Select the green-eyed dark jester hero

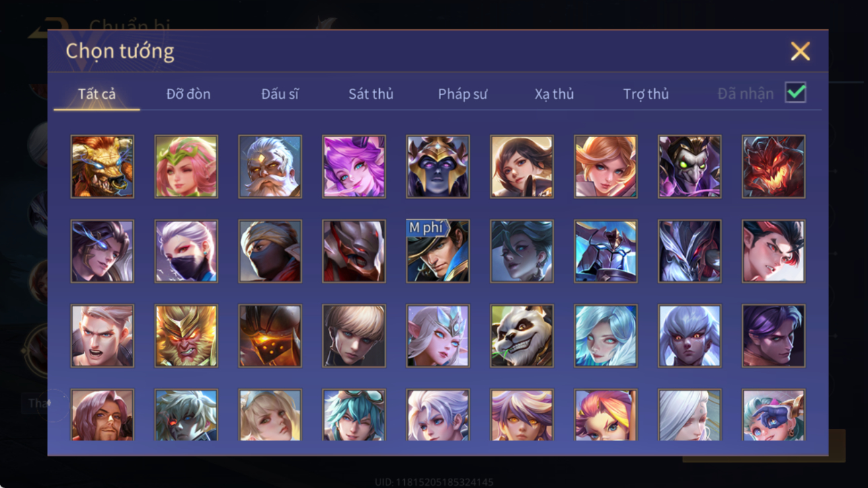click(689, 167)
